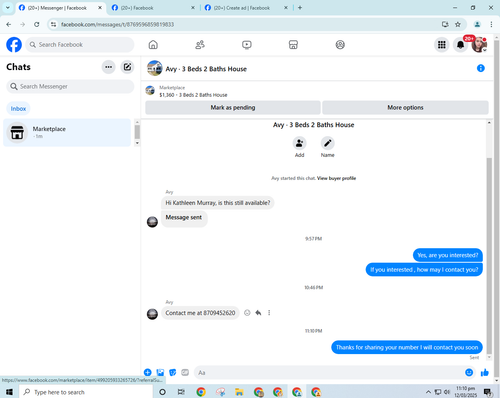Click the 'Thanks for sharing your number' message

[x=407, y=347]
